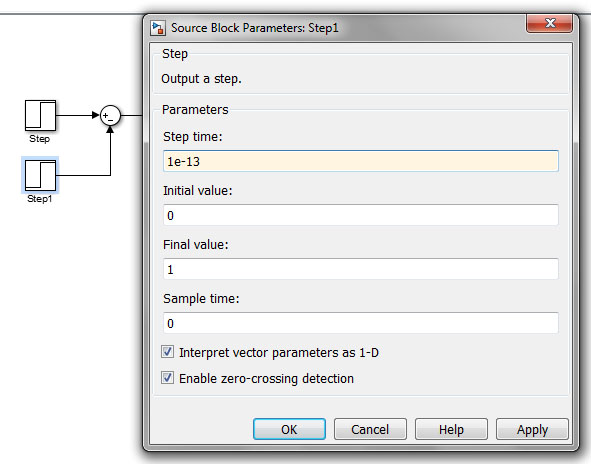Click the Sum junction block
This screenshot has height=464, width=591.
110,115
